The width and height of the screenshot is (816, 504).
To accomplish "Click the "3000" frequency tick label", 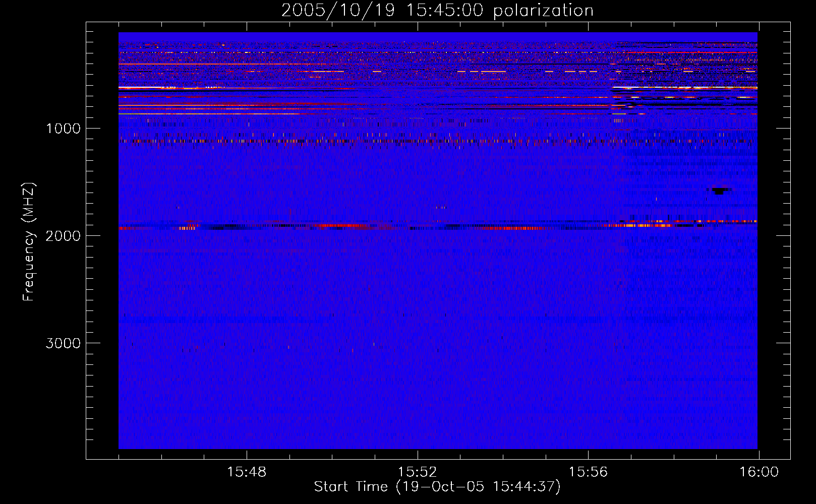I will (63, 343).
